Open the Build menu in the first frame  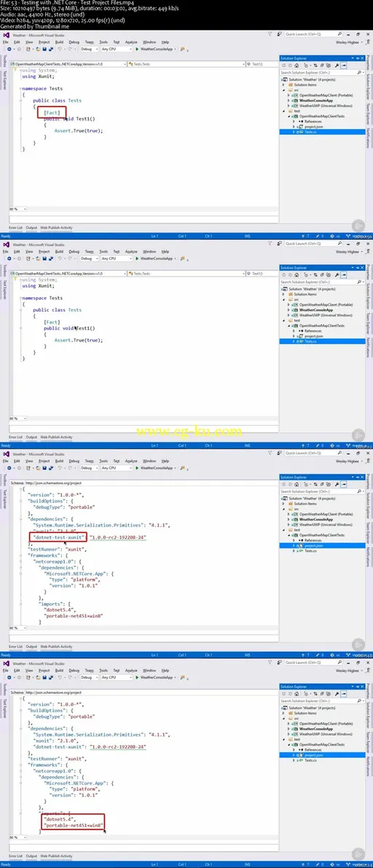59,42
